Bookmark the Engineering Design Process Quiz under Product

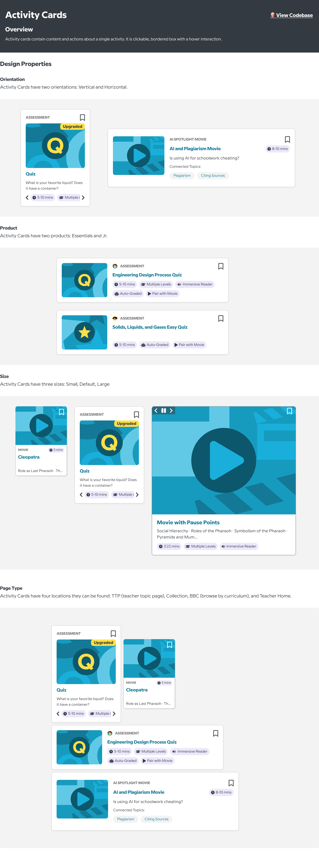coord(221,266)
